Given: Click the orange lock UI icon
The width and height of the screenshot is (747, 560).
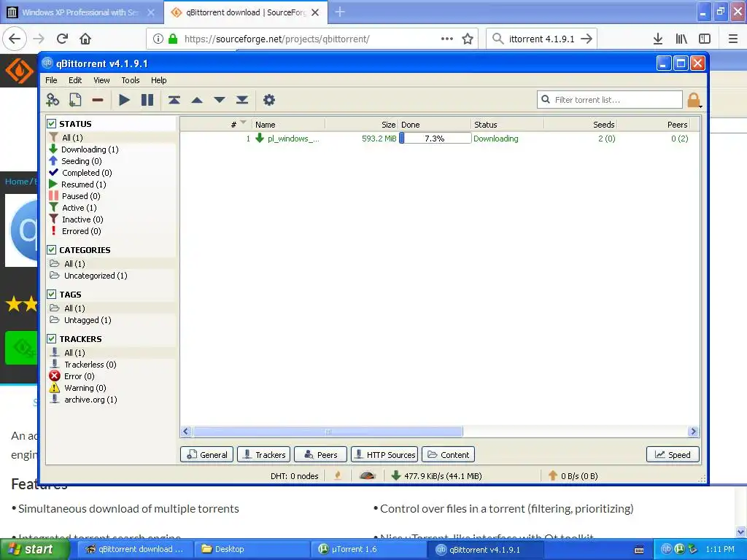Looking at the screenshot, I should point(694,100).
